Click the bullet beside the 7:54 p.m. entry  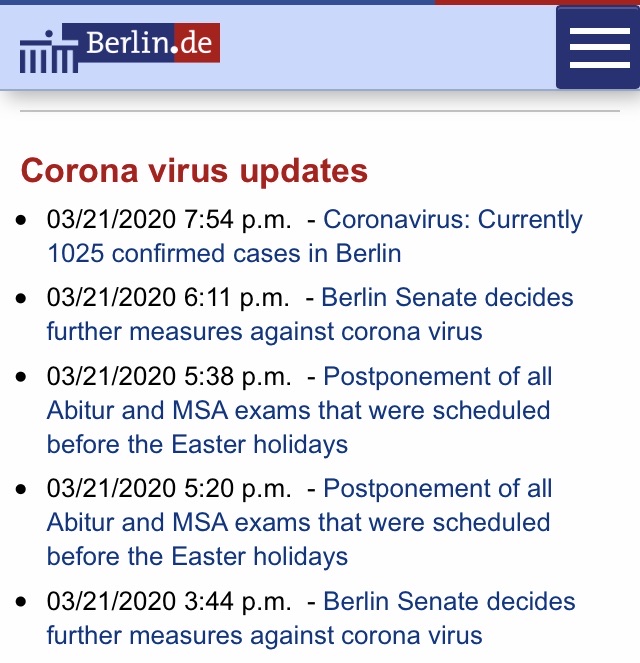click(23, 220)
